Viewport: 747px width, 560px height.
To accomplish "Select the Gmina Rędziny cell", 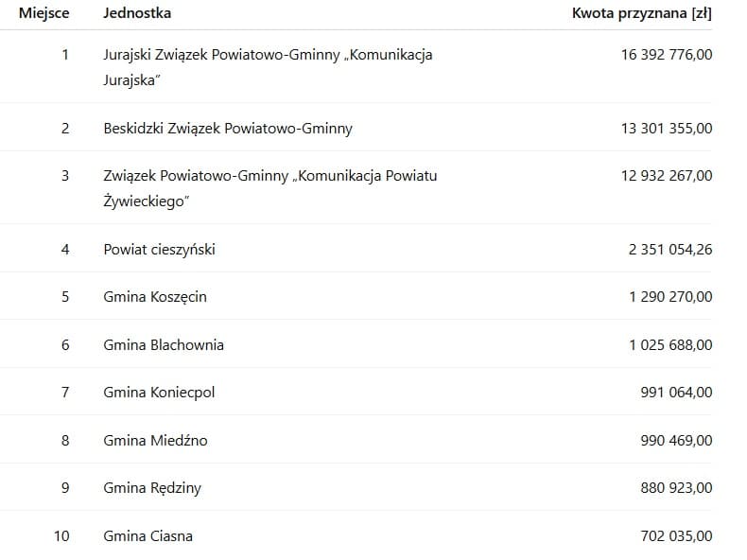I will (x=152, y=488).
